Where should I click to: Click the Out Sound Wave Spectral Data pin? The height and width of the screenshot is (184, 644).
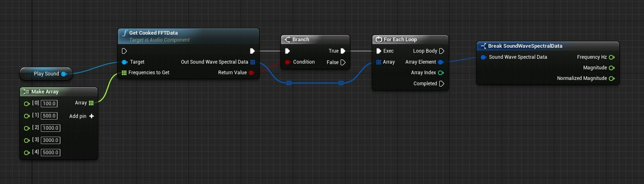(x=253, y=62)
